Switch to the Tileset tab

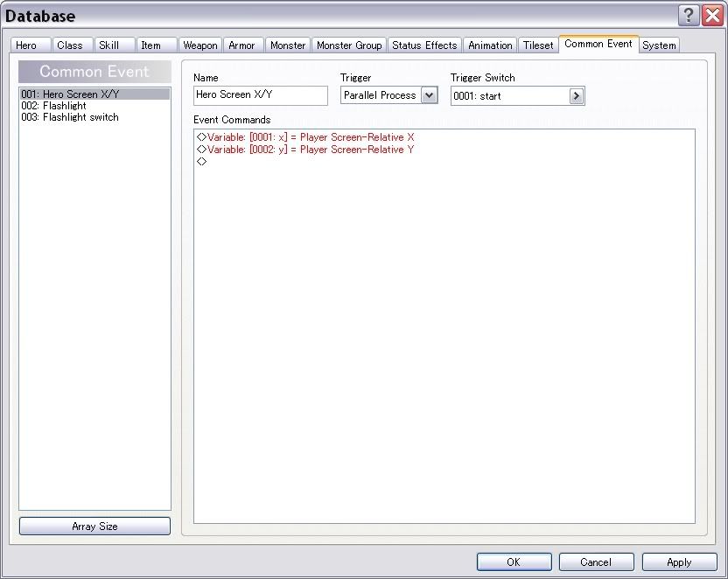[x=538, y=45]
